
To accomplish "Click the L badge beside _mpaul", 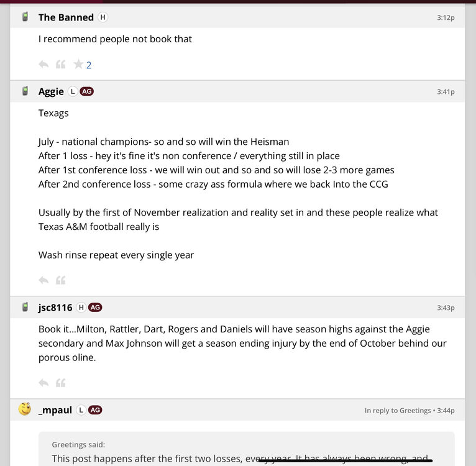I will 81,410.
